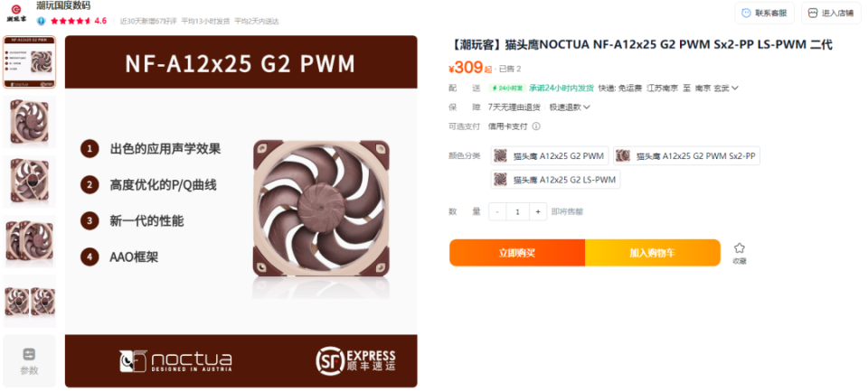Select the dual fan fourth thumbnail
868x392 pixels.
[x=29, y=241]
